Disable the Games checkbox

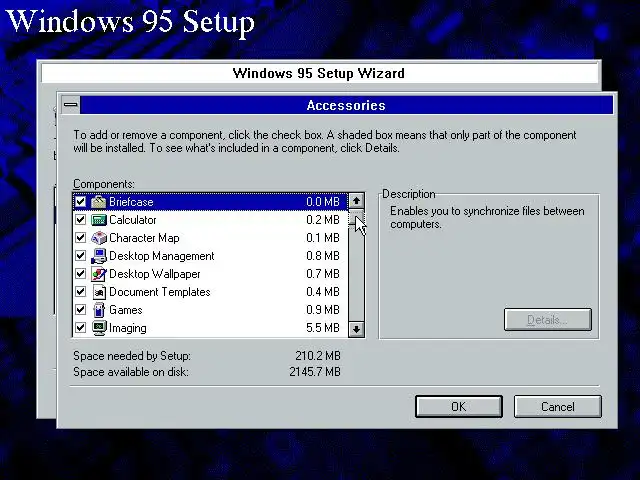[80, 309]
